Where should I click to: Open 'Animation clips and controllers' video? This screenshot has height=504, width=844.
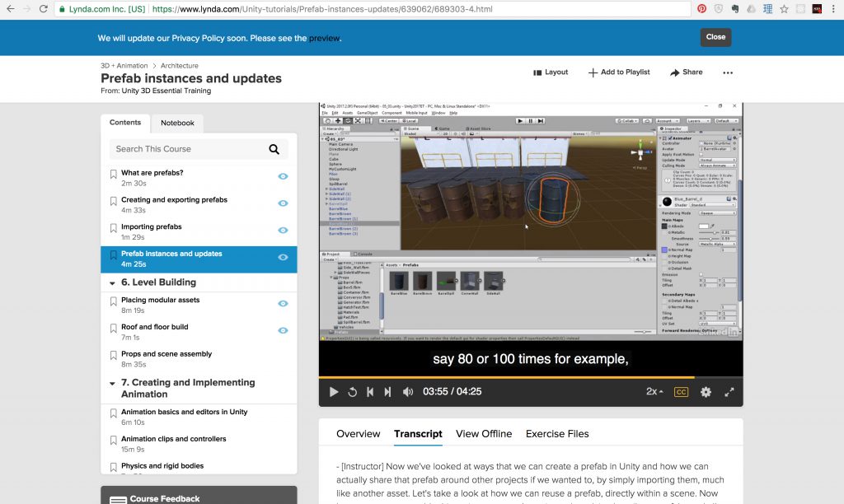tap(173, 439)
